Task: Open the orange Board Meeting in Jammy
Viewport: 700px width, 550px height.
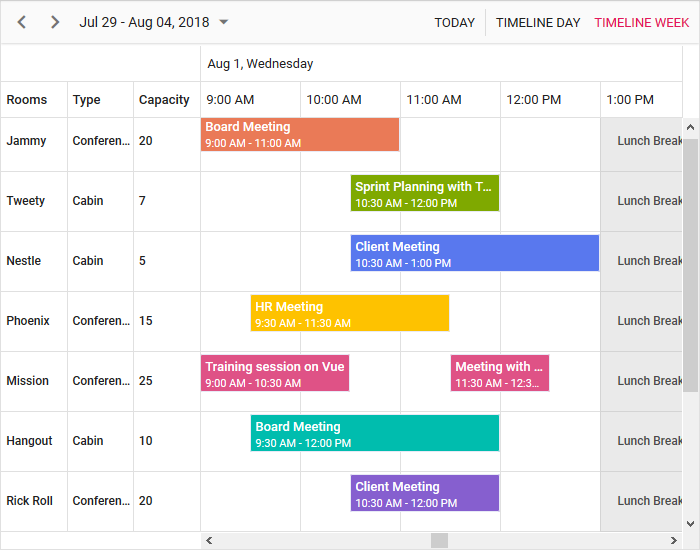Action: pyautogui.click(x=300, y=135)
